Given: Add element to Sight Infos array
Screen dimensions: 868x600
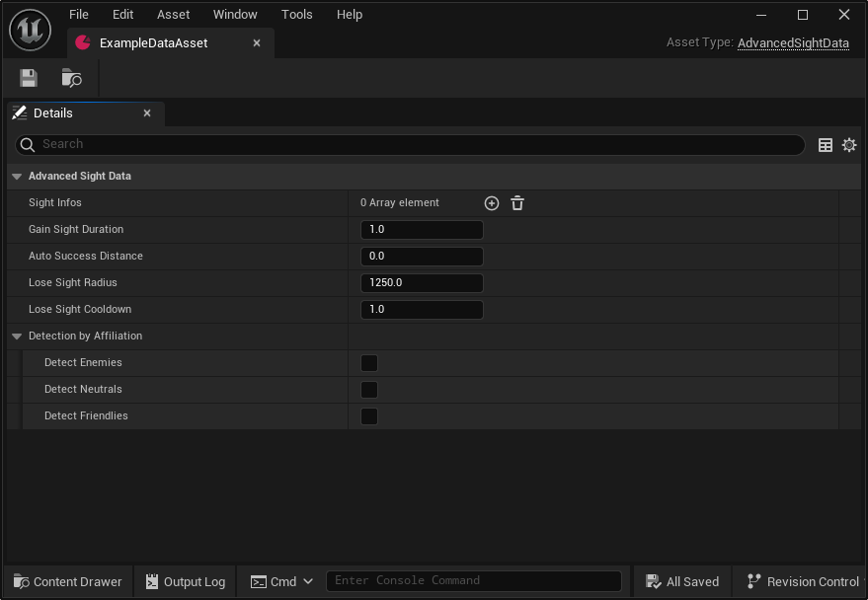Looking at the screenshot, I should (492, 203).
